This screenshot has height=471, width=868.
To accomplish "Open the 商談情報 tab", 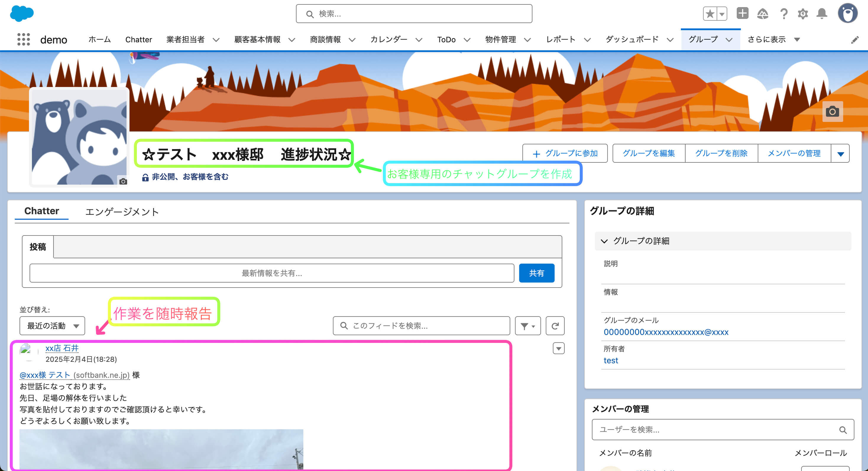I will [x=325, y=40].
